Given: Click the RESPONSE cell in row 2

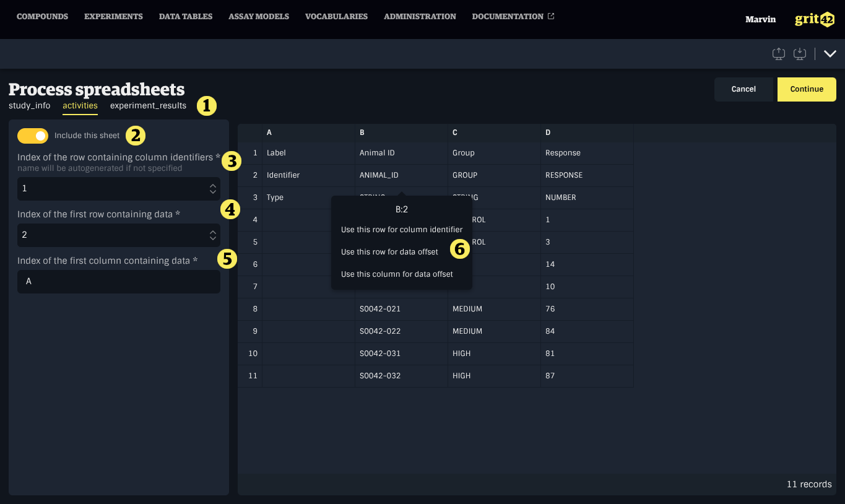Looking at the screenshot, I should pyautogui.click(x=587, y=175).
